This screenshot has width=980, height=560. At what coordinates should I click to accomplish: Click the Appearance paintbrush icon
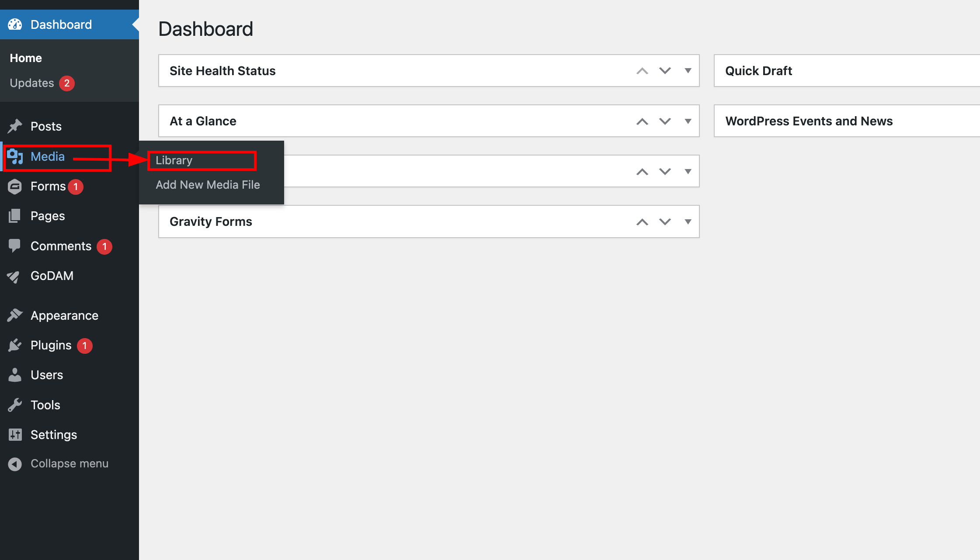pos(15,315)
